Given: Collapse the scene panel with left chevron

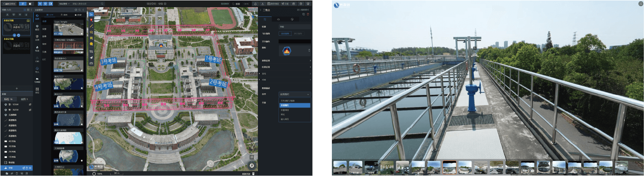Looking at the screenshot, I should [31, 9].
